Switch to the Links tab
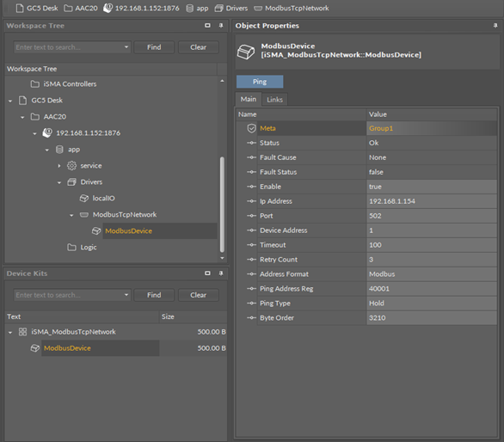This screenshot has width=504, height=442. pyautogui.click(x=274, y=100)
